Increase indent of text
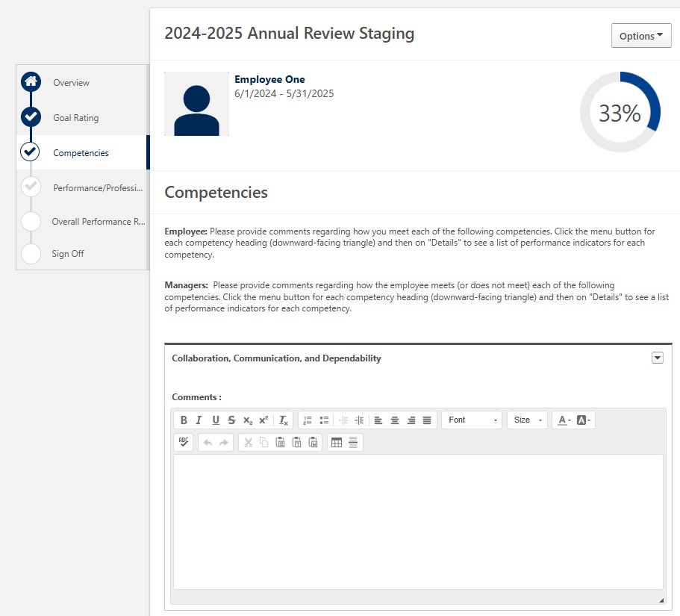Screen dimensions: 680x616 tap(359, 420)
